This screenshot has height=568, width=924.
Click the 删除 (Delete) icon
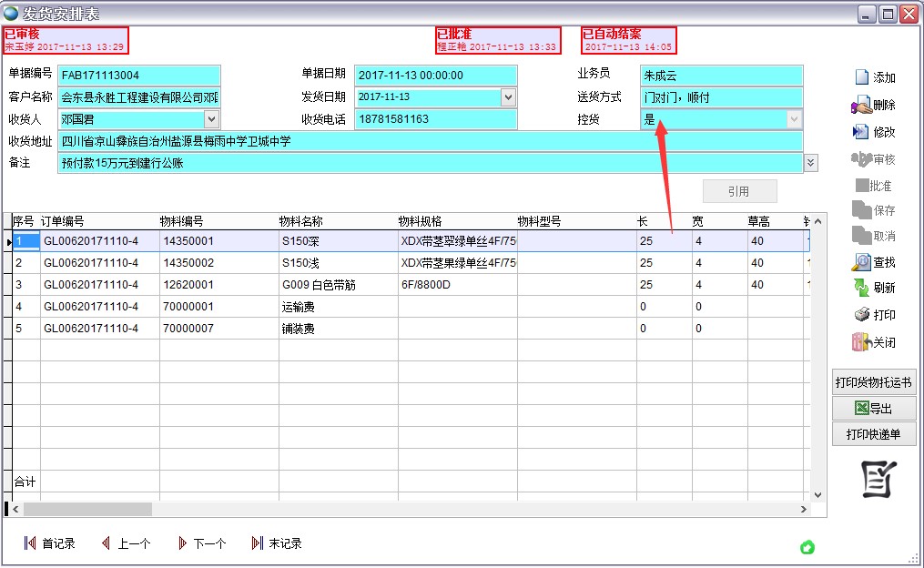pyautogui.click(x=860, y=106)
